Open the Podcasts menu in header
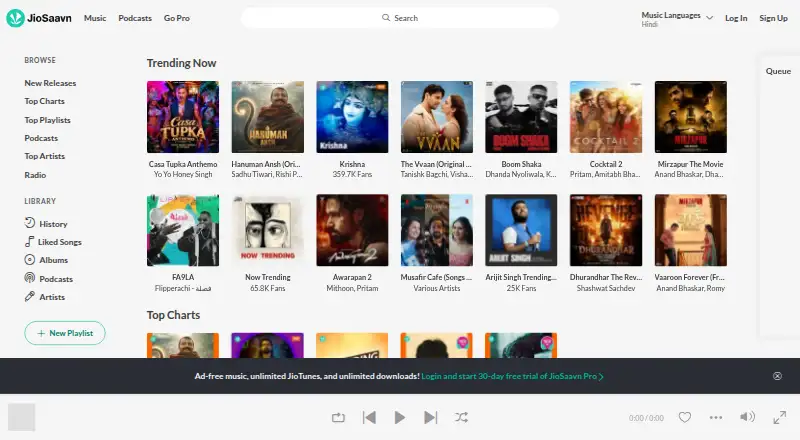Image resolution: width=800 pixels, height=440 pixels. tap(135, 18)
